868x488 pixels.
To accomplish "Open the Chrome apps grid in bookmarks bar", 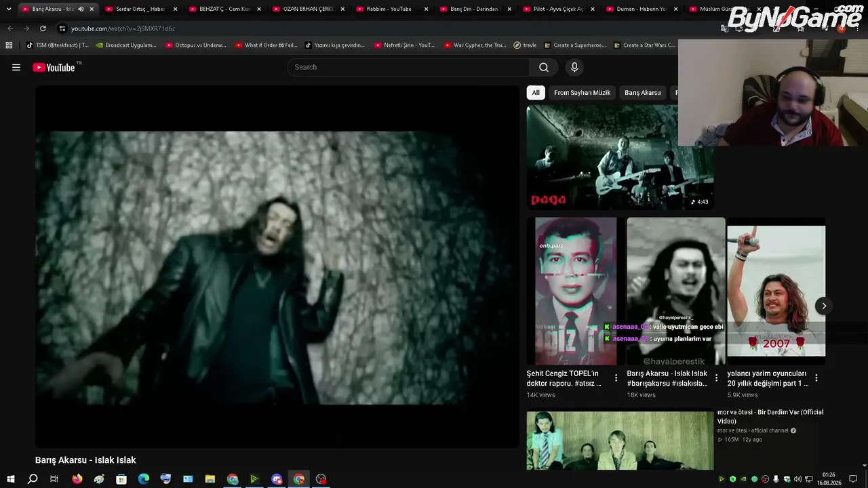I will (9, 45).
